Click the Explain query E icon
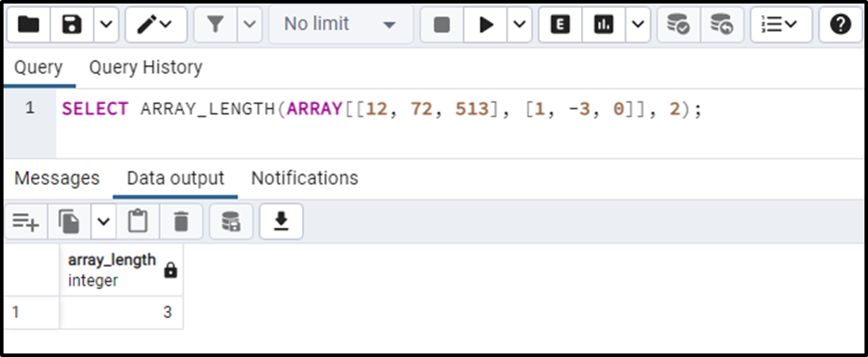The height and width of the screenshot is (357, 868). point(560,25)
